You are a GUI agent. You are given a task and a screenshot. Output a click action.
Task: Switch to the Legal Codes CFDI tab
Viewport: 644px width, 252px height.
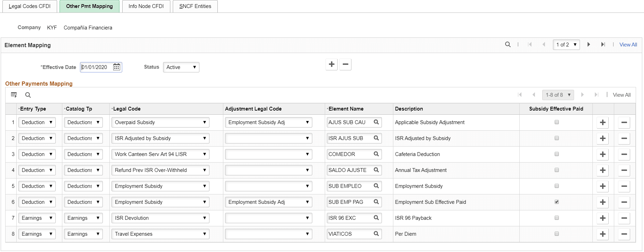[30, 6]
